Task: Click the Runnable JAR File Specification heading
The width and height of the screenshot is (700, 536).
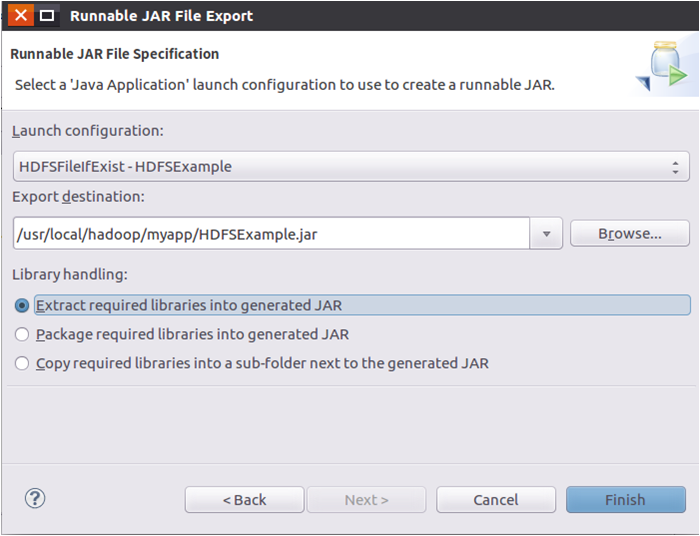Action: [114, 54]
